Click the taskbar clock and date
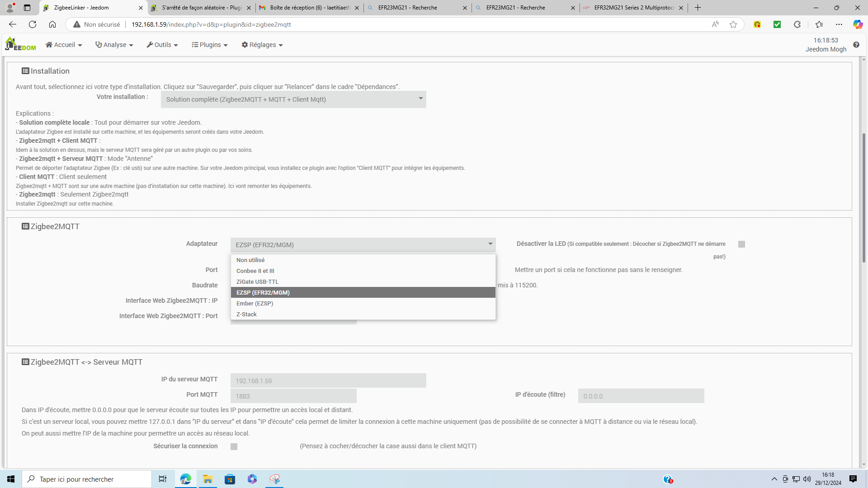The image size is (868, 488). pyautogui.click(x=828, y=479)
